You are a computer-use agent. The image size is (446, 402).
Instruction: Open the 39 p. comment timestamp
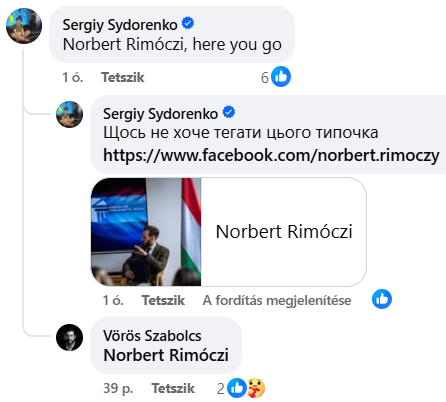tap(118, 388)
